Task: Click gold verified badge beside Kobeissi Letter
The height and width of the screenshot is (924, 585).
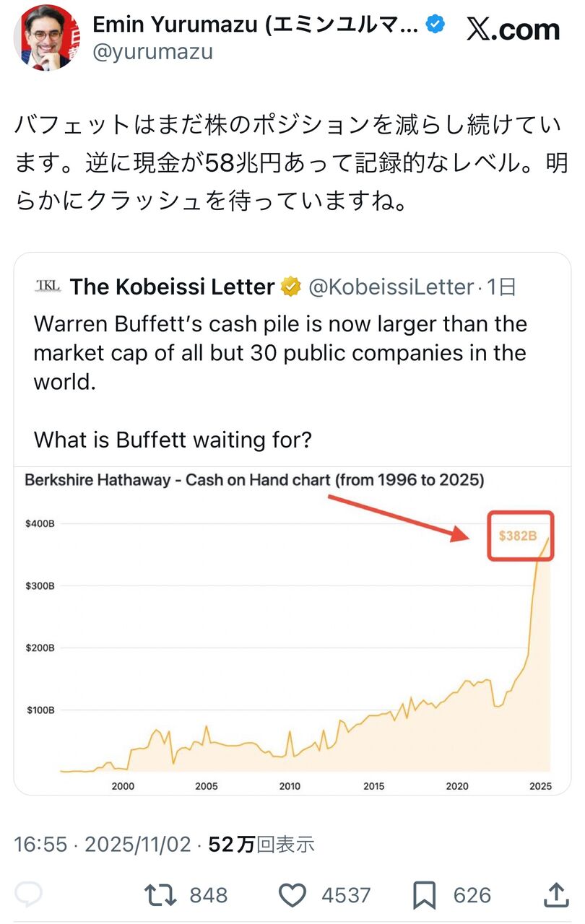Action: (x=291, y=287)
